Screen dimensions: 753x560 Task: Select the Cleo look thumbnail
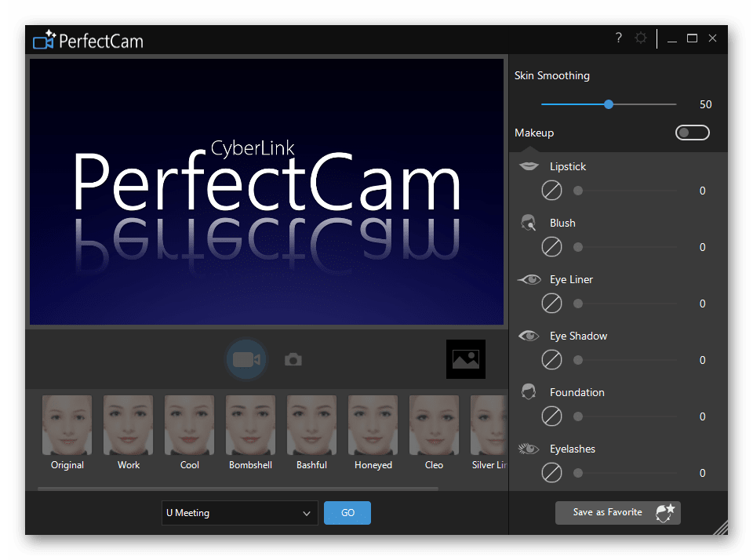434,425
